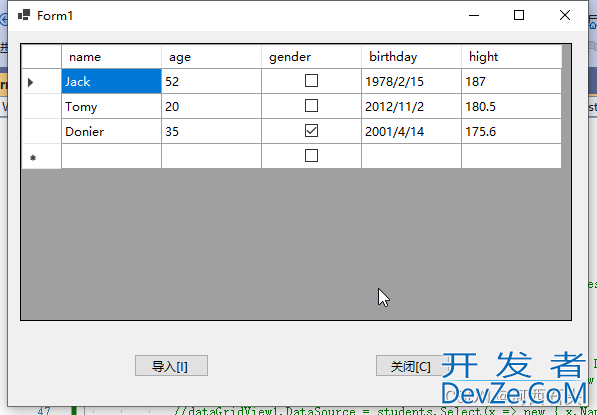Select the age cell showing 52

coord(211,81)
